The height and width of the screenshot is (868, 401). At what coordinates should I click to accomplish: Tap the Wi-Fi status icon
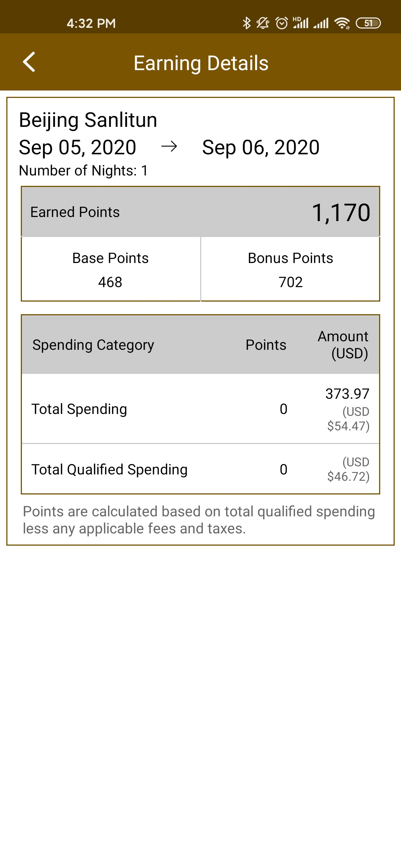342,23
